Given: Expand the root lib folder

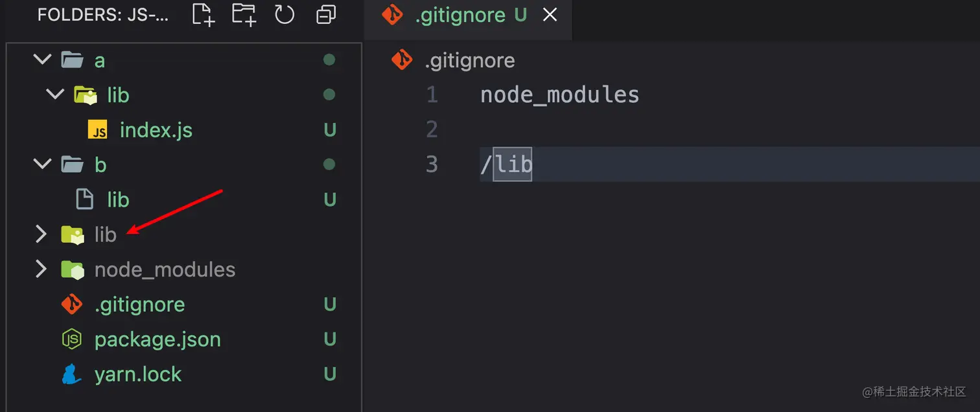Looking at the screenshot, I should coord(41,235).
